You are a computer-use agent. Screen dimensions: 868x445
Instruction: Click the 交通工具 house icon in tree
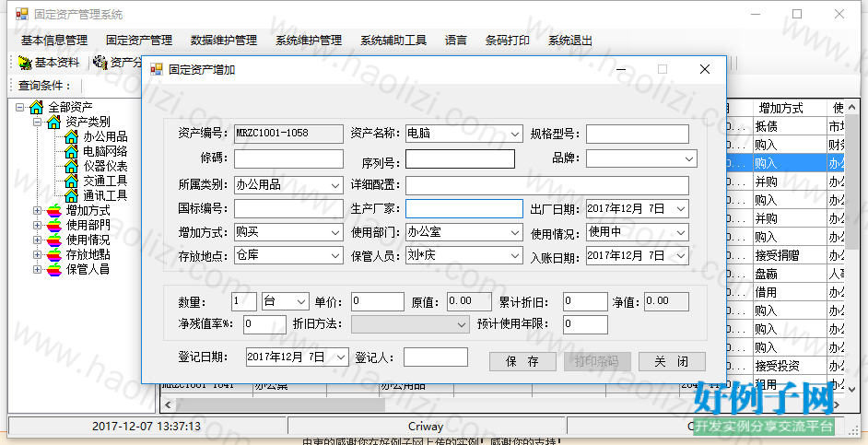pos(71,181)
